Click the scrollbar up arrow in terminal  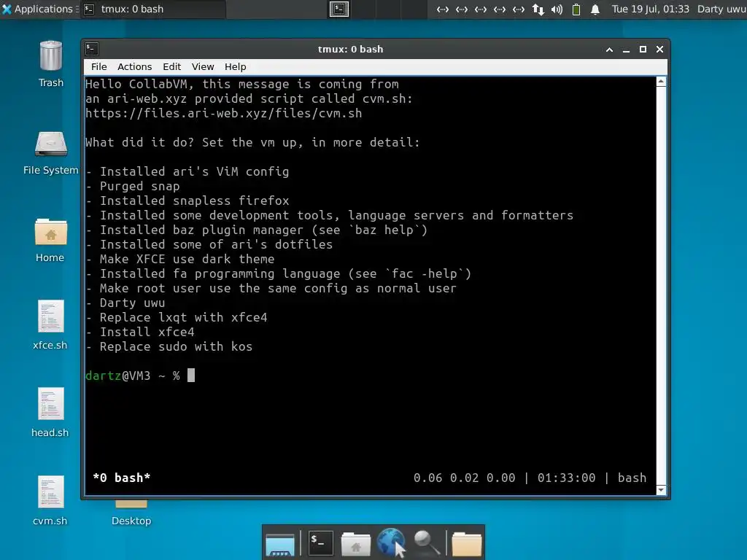coord(661,82)
